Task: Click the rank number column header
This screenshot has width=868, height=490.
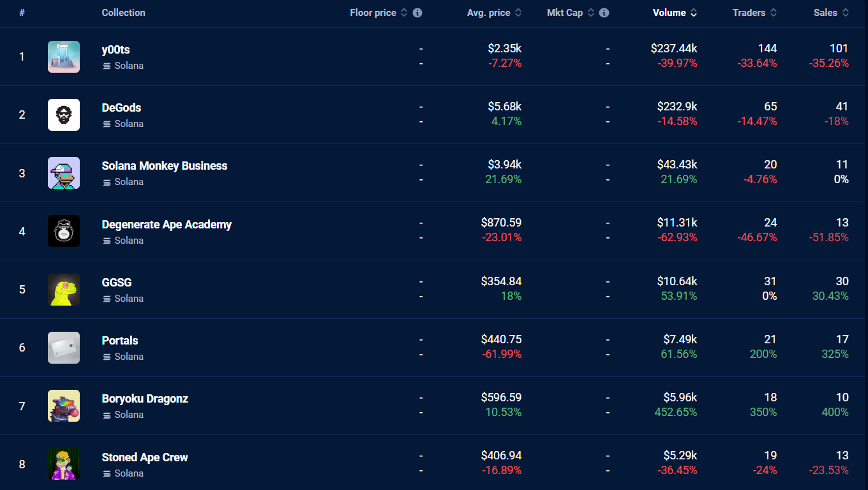Action: tap(22, 13)
